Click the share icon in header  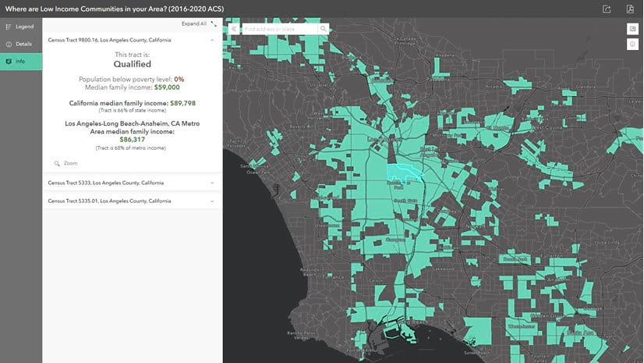pyautogui.click(x=607, y=9)
